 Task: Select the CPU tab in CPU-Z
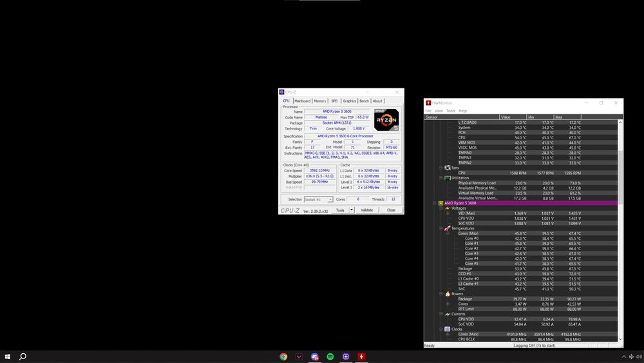[x=287, y=101]
